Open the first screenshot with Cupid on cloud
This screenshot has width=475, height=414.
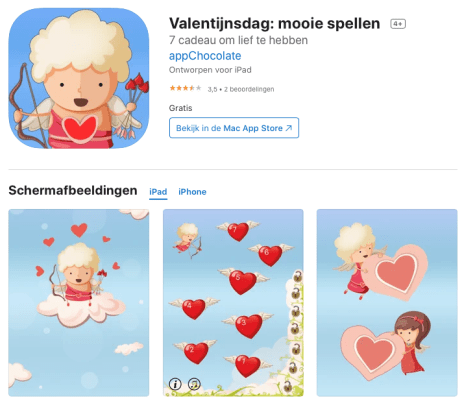pyautogui.click(x=79, y=303)
